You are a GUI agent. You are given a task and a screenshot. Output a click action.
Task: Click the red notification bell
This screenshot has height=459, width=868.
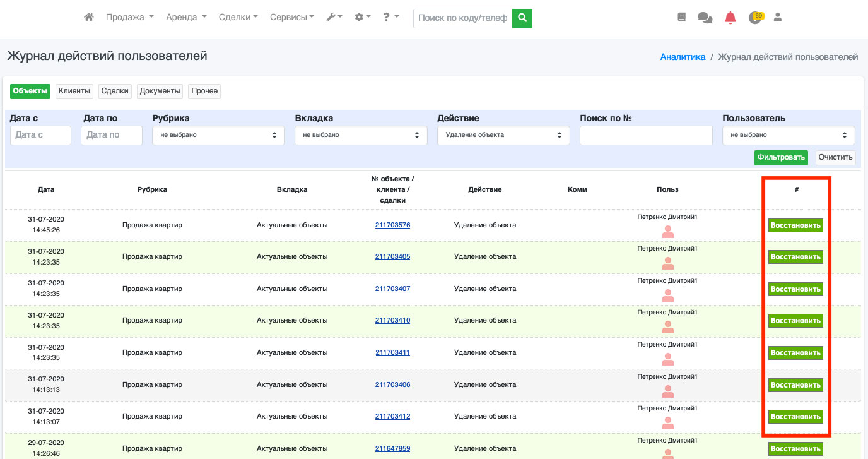(730, 18)
